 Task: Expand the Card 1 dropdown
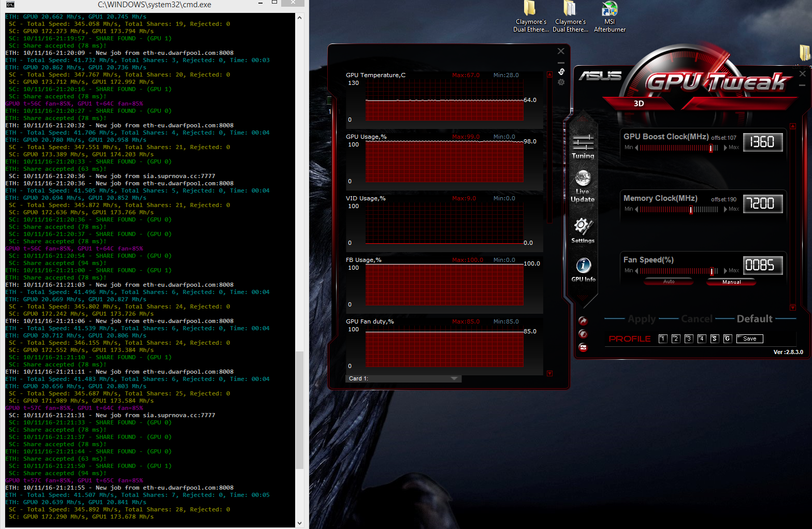tap(454, 378)
